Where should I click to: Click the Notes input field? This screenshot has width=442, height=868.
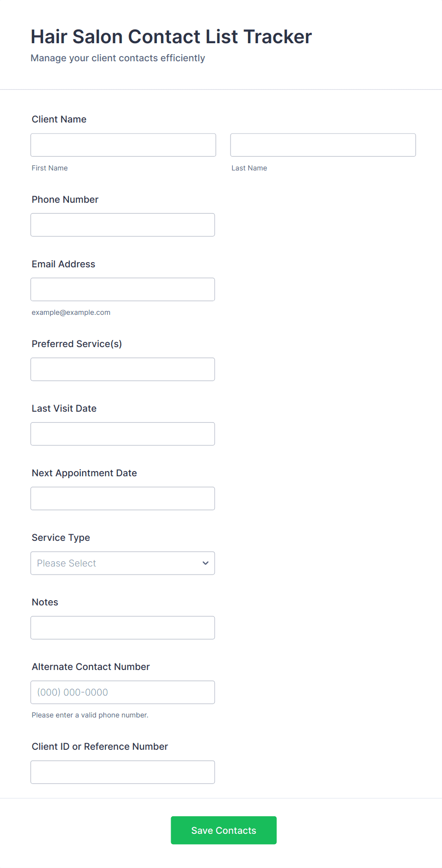tap(123, 627)
